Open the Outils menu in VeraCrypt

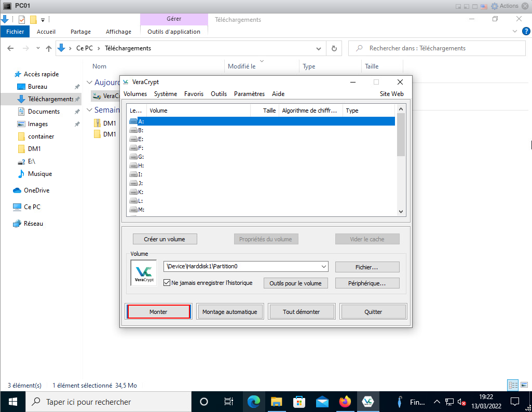coord(219,94)
